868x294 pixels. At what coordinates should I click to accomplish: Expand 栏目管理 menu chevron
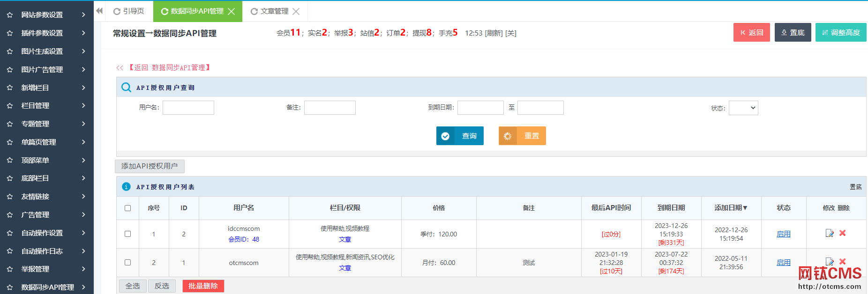pos(83,106)
